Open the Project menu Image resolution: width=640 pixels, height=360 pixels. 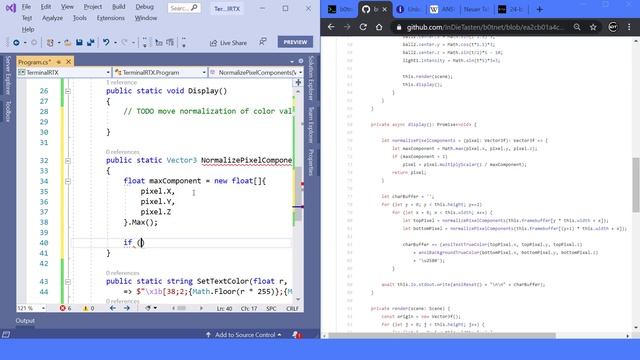[93, 7]
